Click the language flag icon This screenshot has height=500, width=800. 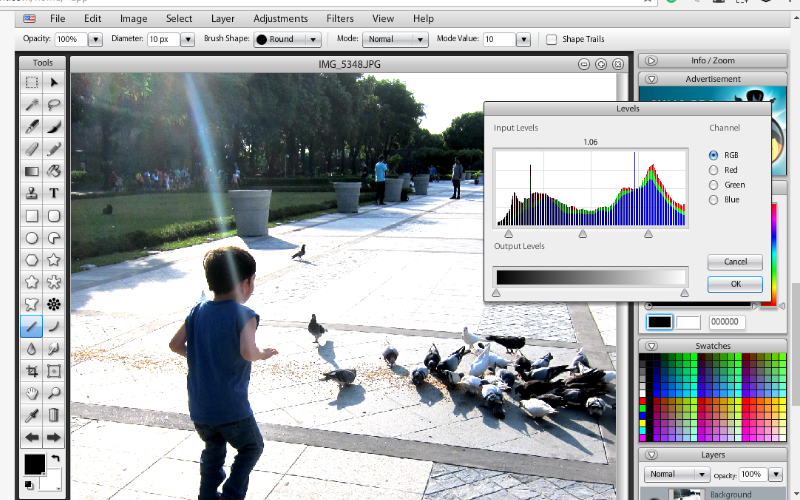pos(30,19)
